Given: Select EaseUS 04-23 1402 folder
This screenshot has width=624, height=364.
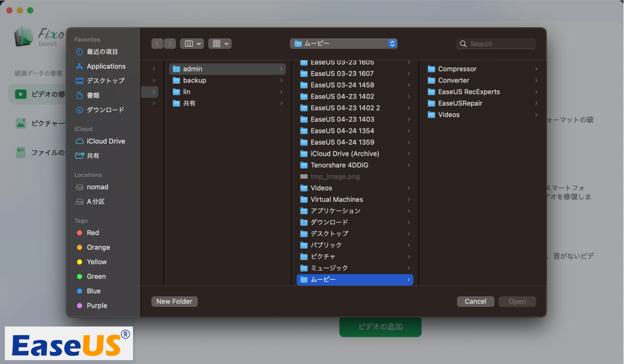Looking at the screenshot, I should 355,96.
